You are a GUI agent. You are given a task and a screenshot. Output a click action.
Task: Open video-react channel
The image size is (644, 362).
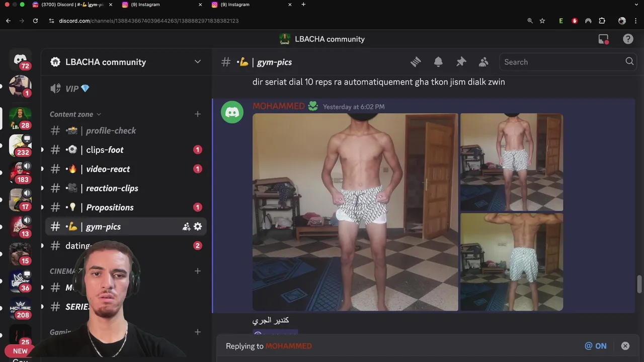[x=126, y=169]
